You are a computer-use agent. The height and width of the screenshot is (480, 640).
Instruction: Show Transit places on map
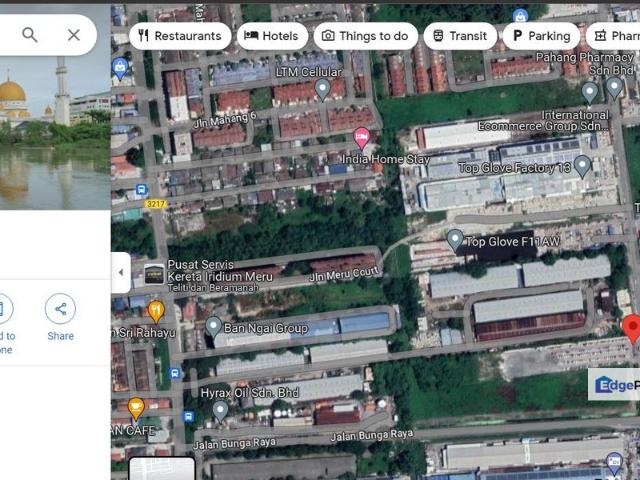coord(460,36)
